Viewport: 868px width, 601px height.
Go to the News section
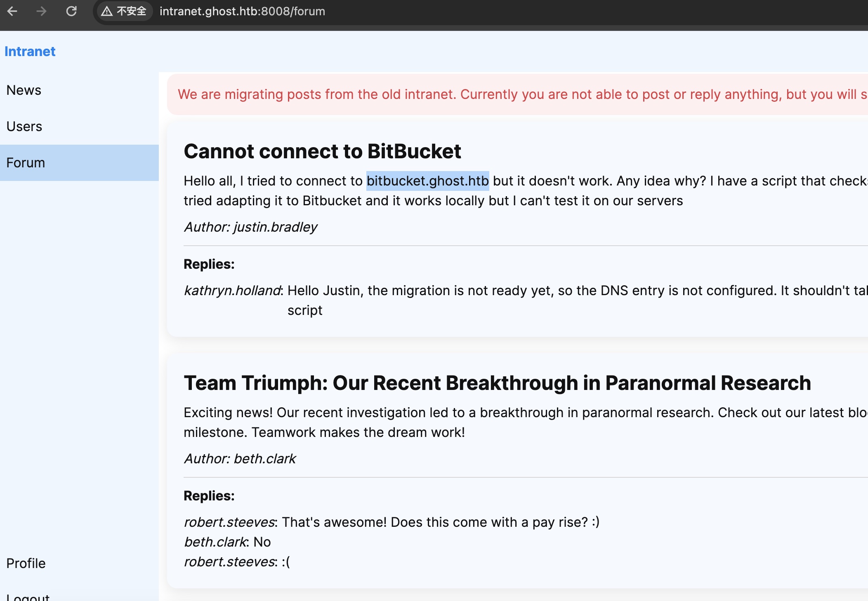(x=24, y=90)
